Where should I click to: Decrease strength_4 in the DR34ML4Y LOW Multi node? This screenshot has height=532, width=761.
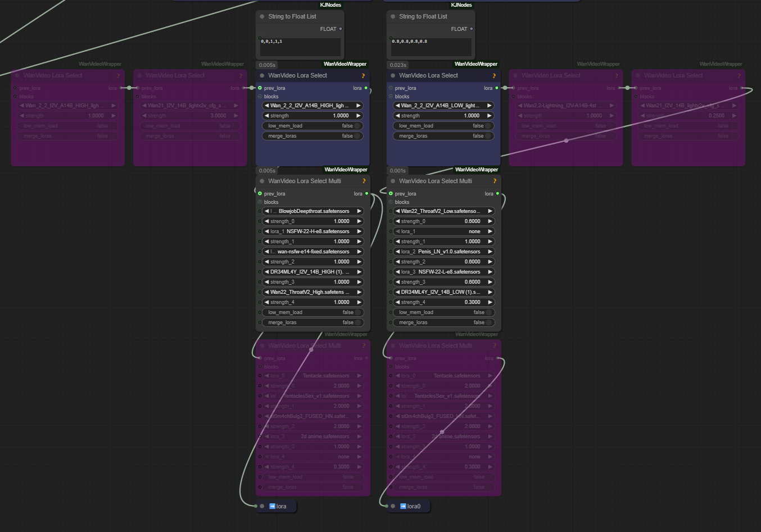coord(398,302)
